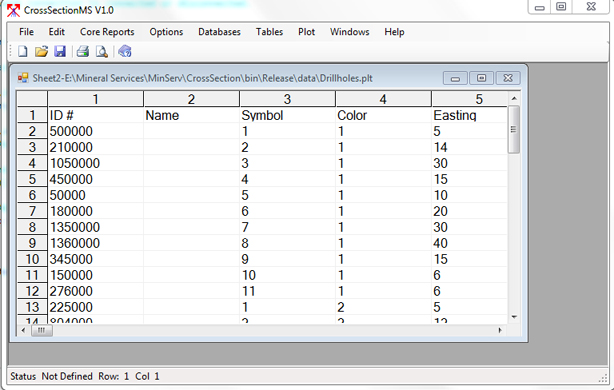The height and width of the screenshot is (390, 614).
Task: Select row header 2
Action: pyautogui.click(x=32, y=131)
